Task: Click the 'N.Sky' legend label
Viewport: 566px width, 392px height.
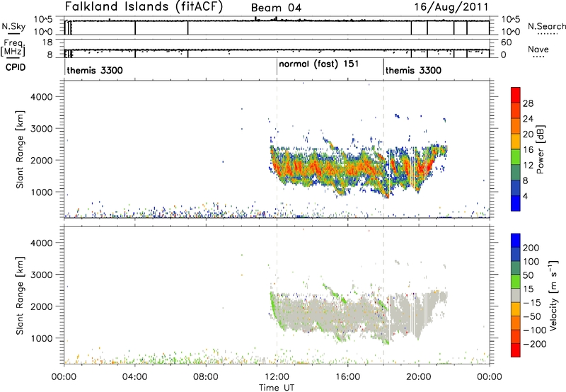Action: click(x=13, y=26)
